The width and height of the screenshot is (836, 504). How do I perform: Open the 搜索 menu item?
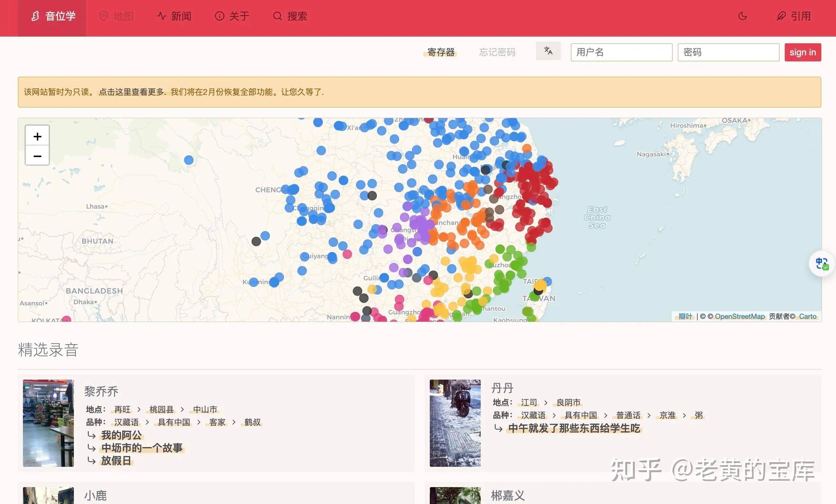pos(290,16)
